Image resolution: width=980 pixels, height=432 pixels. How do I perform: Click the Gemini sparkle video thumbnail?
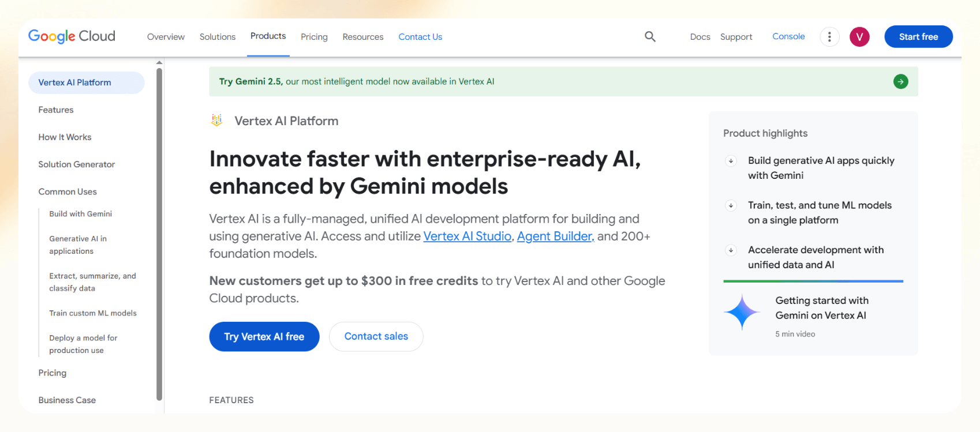pos(742,312)
